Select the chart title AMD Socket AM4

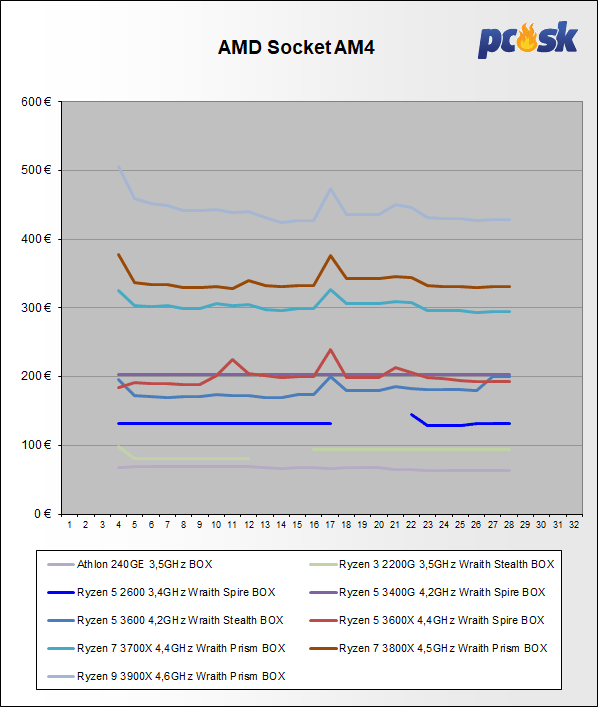[x=296, y=47]
